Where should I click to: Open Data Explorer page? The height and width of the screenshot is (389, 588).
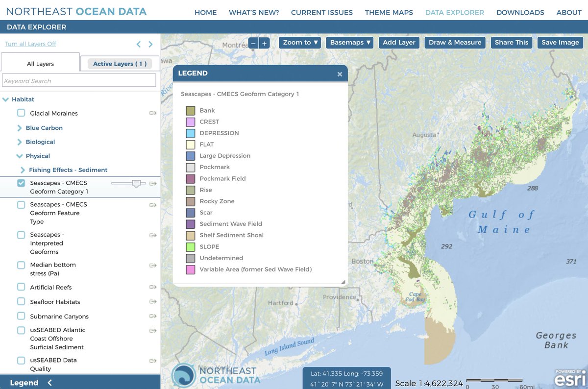tap(455, 13)
